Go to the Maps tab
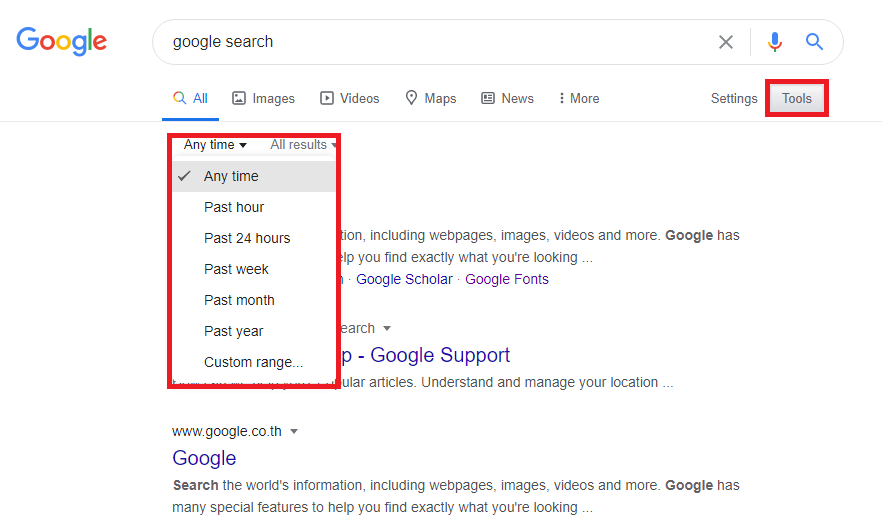 coord(431,98)
